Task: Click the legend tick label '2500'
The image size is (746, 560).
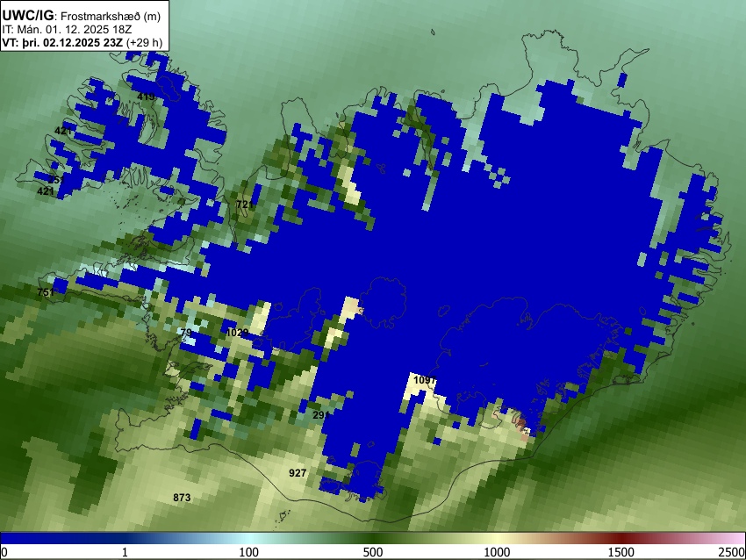Action: click(x=732, y=552)
